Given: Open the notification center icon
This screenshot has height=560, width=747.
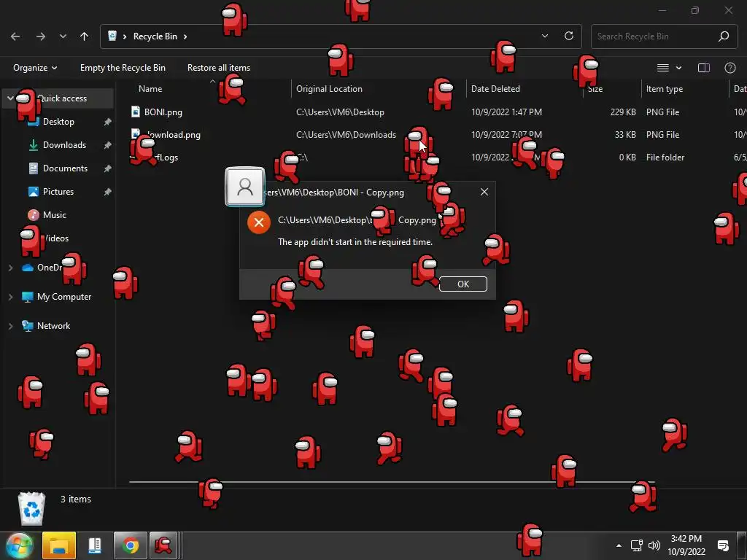Looking at the screenshot, I should pos(723,545).
